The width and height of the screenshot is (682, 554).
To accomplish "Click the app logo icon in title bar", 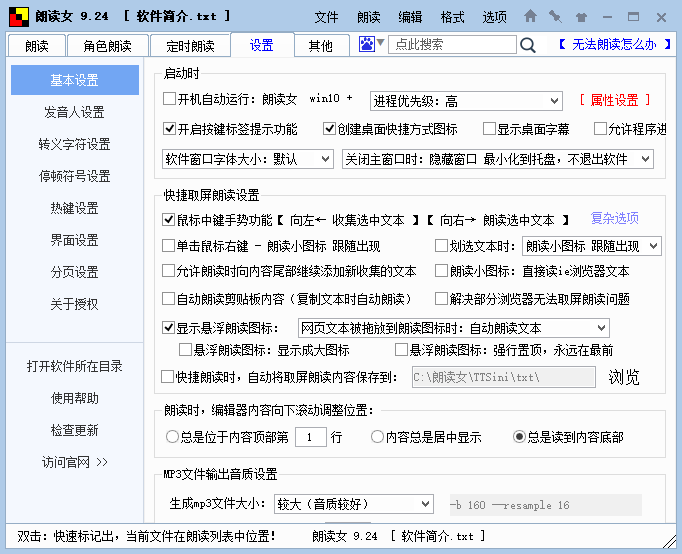I will tap(18, 16).
